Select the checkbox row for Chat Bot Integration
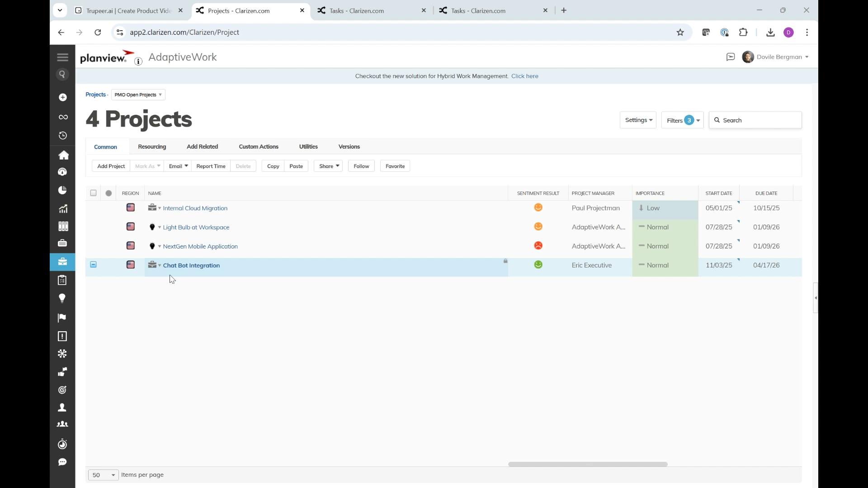 [93, 265]
